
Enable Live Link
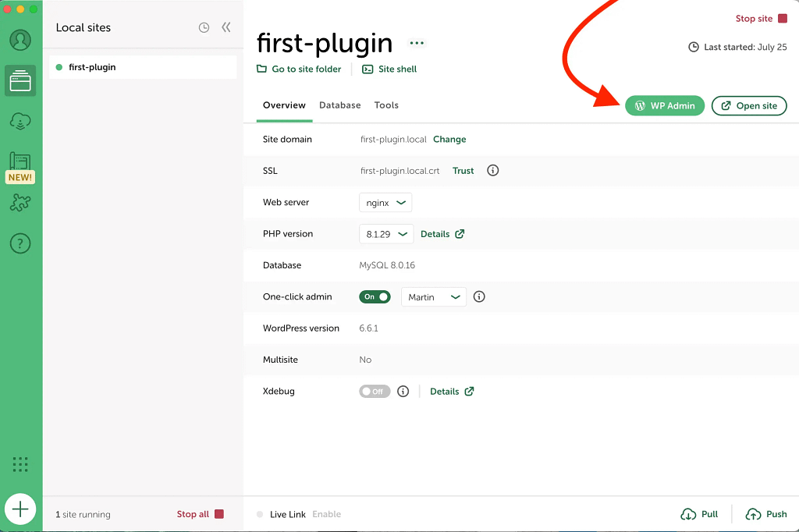coord(327,514)
